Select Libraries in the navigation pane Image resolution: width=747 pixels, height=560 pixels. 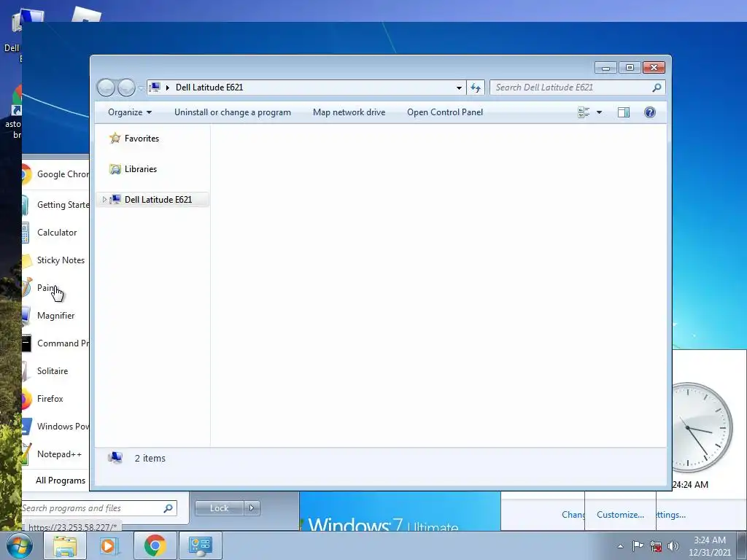coord(133,169)
